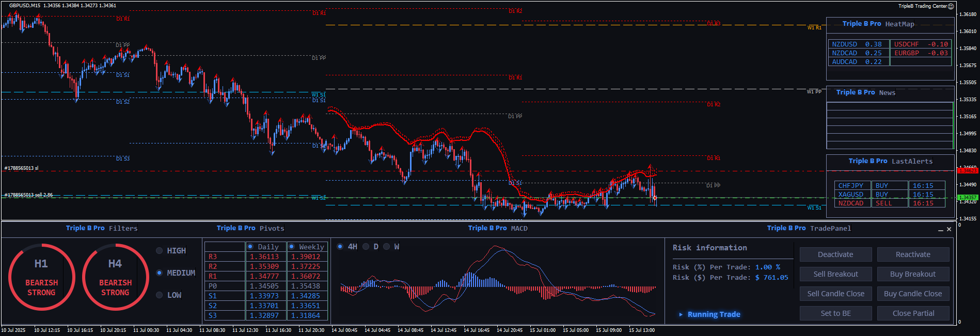Click the Close Partial button
This screenshot has height=336, width=980.
click(913, 313)
